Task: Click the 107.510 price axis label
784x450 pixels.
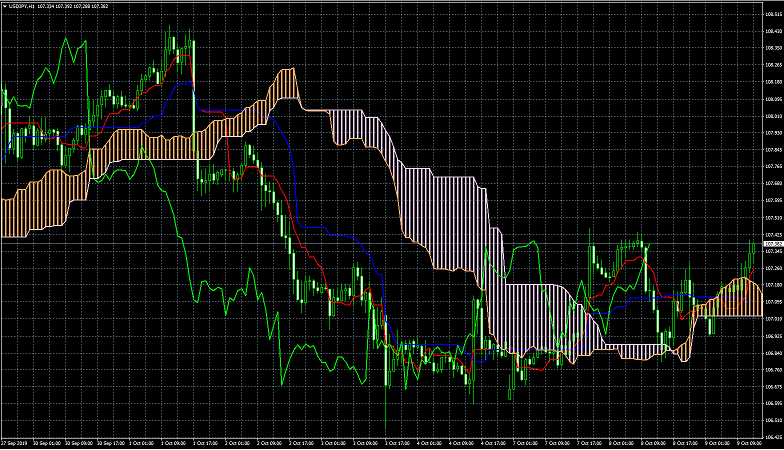Action: click(x=773, y=218)
